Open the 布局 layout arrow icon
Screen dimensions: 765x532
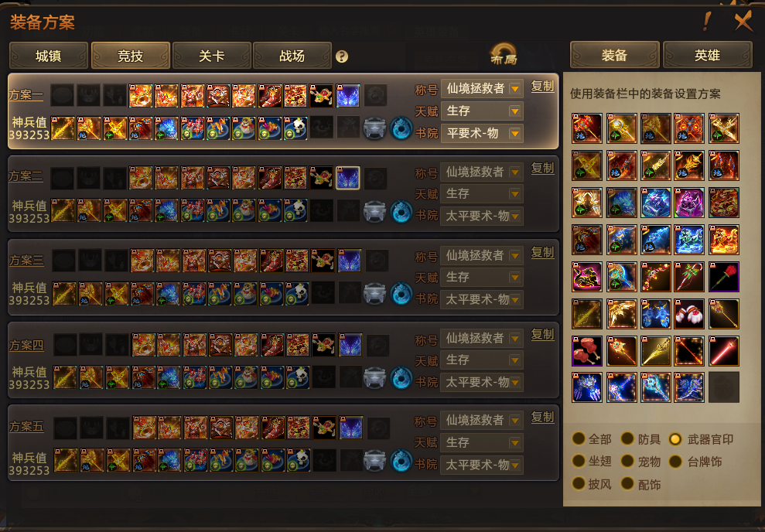point(504,54)
